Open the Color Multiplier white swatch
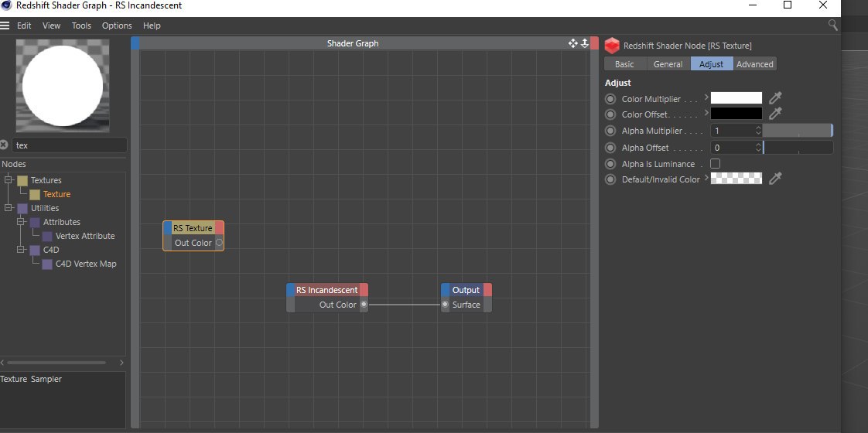Screen dimensions: 868x433 coord(736,98)
